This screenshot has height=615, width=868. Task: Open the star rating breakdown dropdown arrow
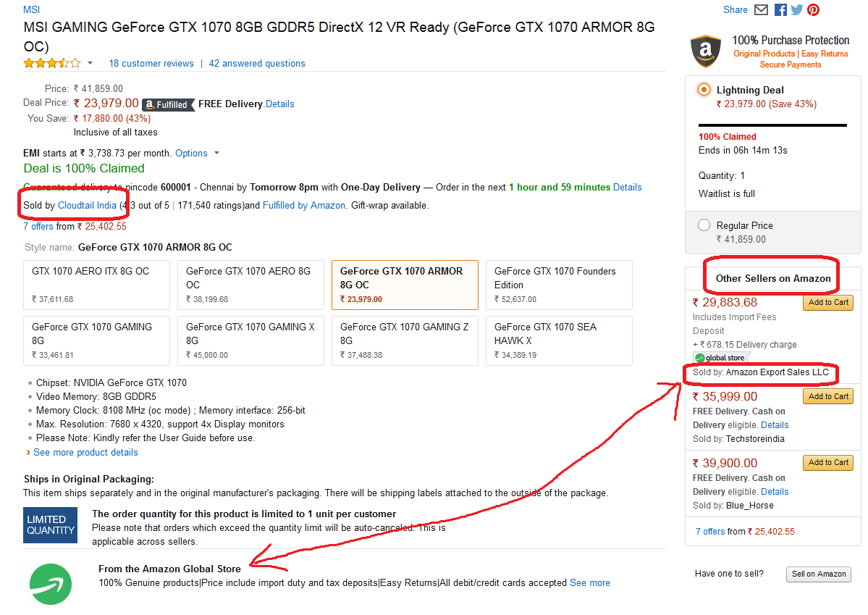(x=90, y=63)
